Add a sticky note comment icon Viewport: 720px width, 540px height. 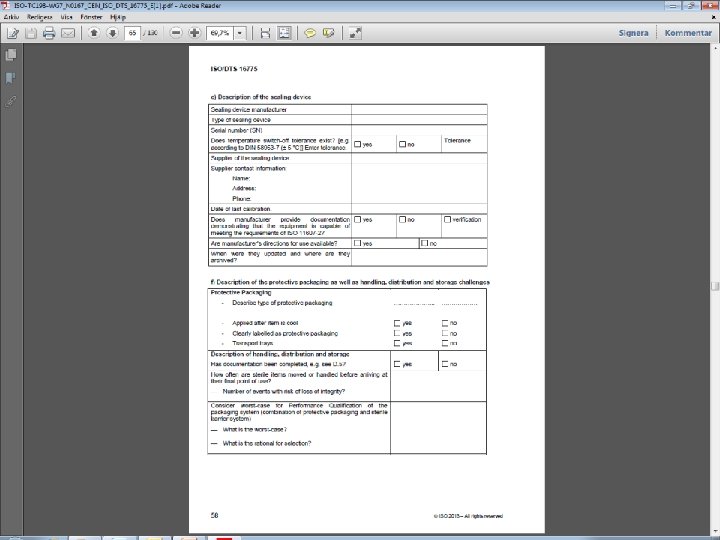click(310, 33)
